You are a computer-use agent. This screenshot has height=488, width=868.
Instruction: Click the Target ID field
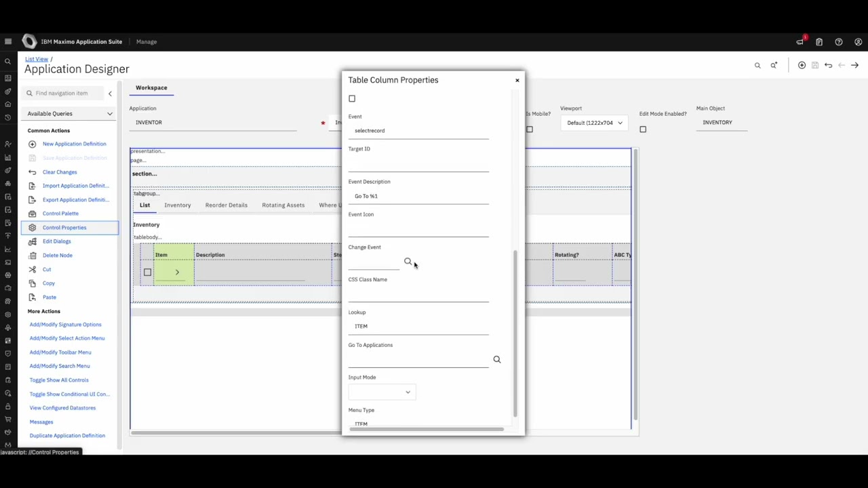(x=418, y=164)
